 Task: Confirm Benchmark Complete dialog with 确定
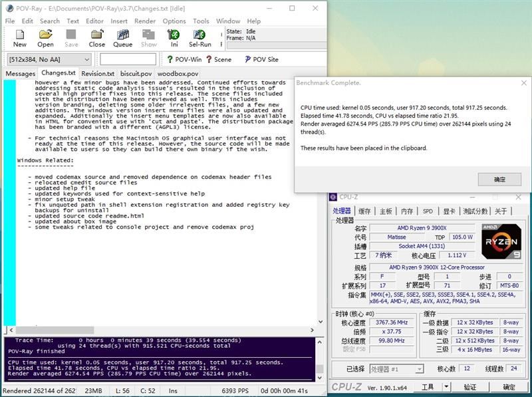pos(499,179)
